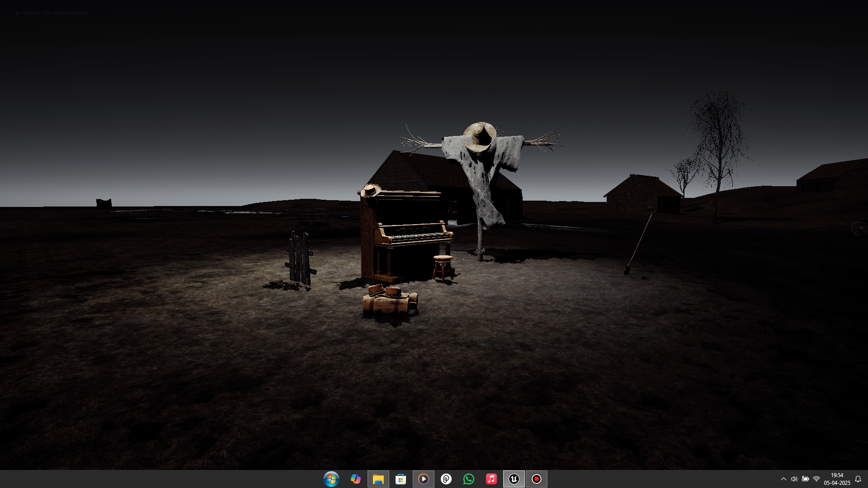Open Wi-Fi network settings flyout
Viewport: 868px width, 488px height.
816,479
